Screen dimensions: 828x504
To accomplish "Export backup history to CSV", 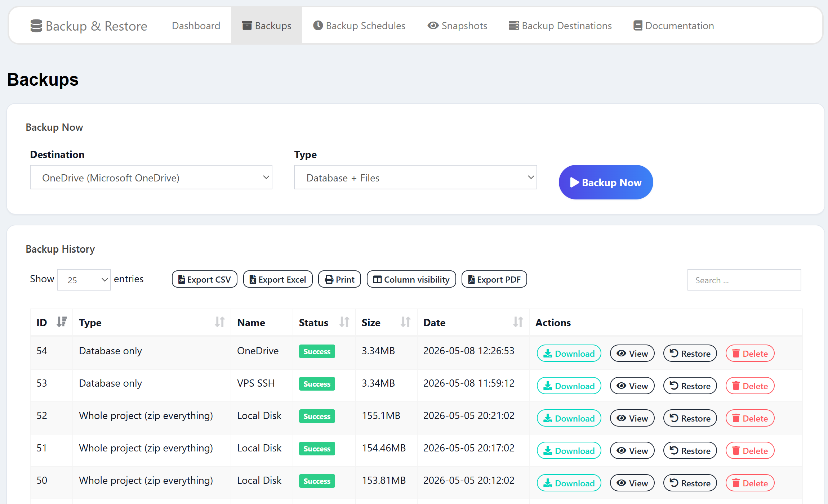I will click(x=205, y=279).
